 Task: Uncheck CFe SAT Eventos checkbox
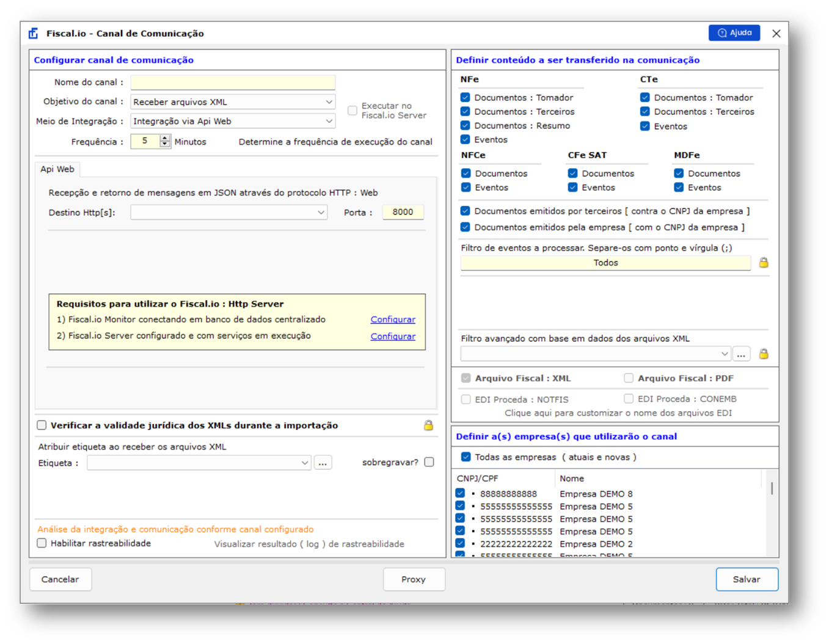(x=573, y=187)
